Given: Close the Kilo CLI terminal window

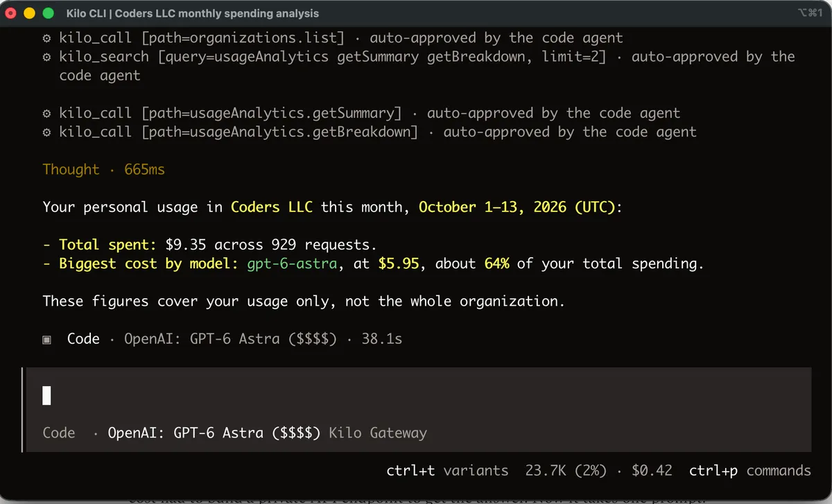Looking at the screenshot, I should coord(12,13).
